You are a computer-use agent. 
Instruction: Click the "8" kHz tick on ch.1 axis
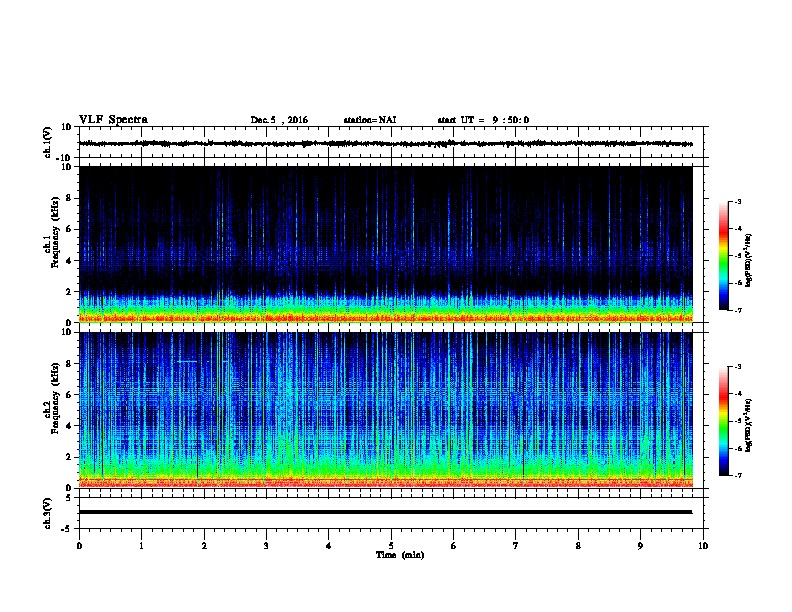coord(69,198)
